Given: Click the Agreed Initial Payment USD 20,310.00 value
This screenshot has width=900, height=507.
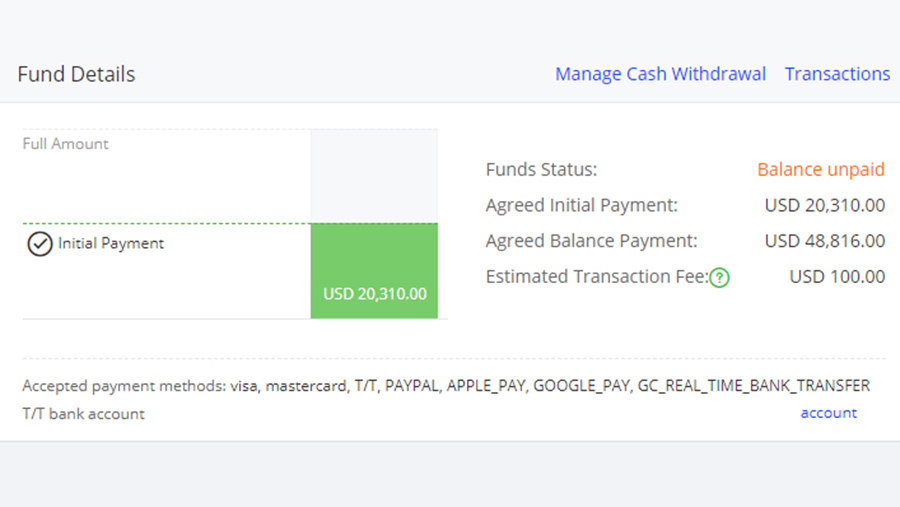Looking at the screenshot, I should tap(824, 206).
